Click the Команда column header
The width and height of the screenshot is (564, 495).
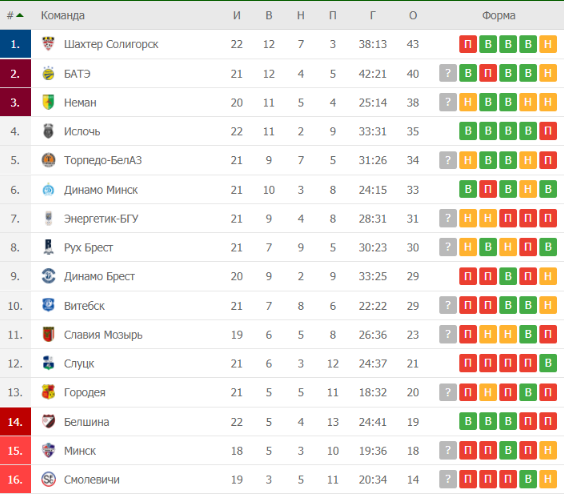63,15
